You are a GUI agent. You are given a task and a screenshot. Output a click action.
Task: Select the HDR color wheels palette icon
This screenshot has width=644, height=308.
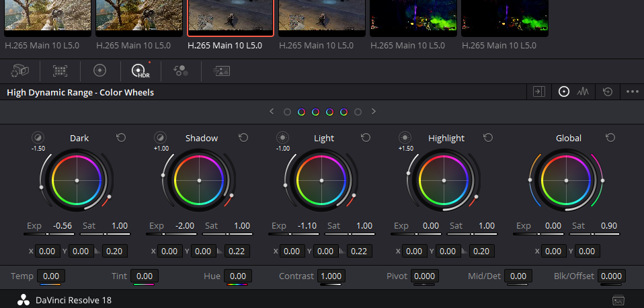(141, 71)
